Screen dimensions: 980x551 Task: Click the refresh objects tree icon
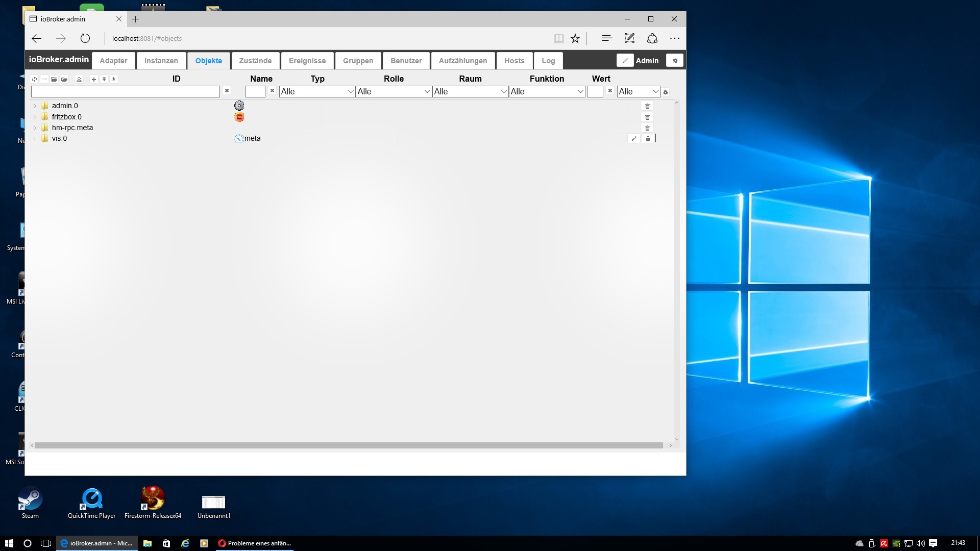point(34,79)
